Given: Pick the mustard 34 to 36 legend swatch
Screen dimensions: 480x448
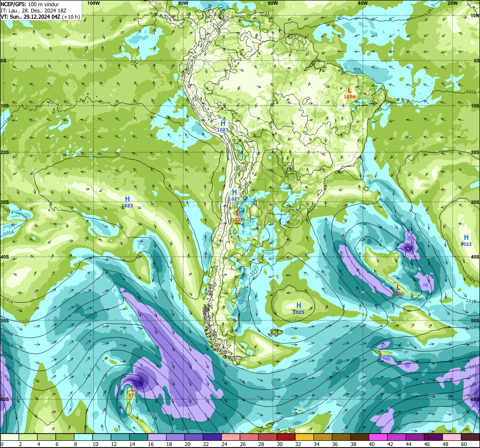Looking at the screenshot, I should point(323,437).
